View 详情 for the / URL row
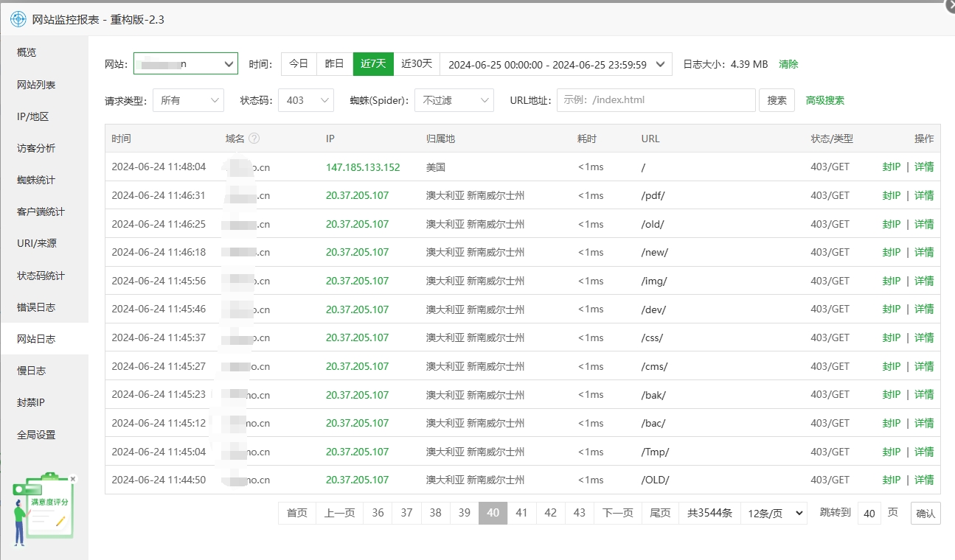Image resolution: width=955 pixels, height=560 pixels. coord(924,167)
